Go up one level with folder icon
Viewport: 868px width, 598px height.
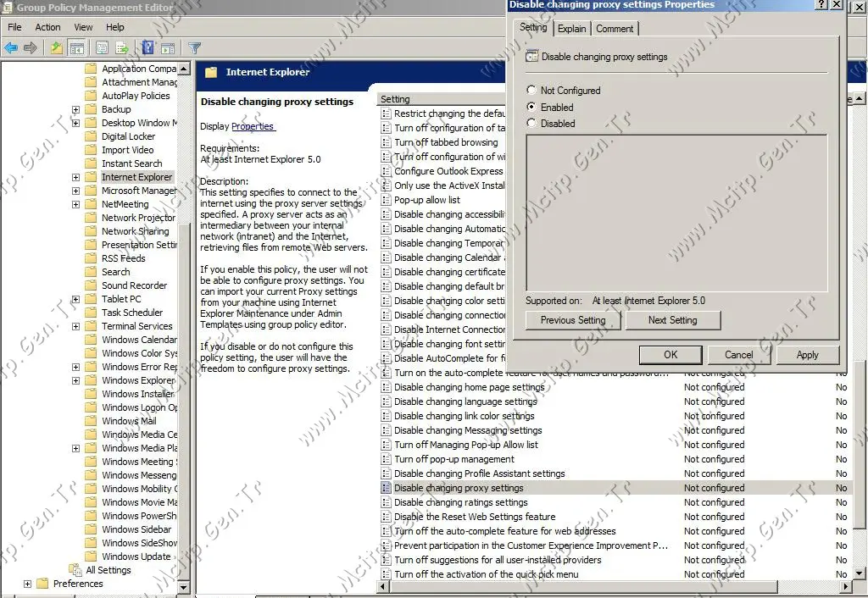tap(57, 48)
